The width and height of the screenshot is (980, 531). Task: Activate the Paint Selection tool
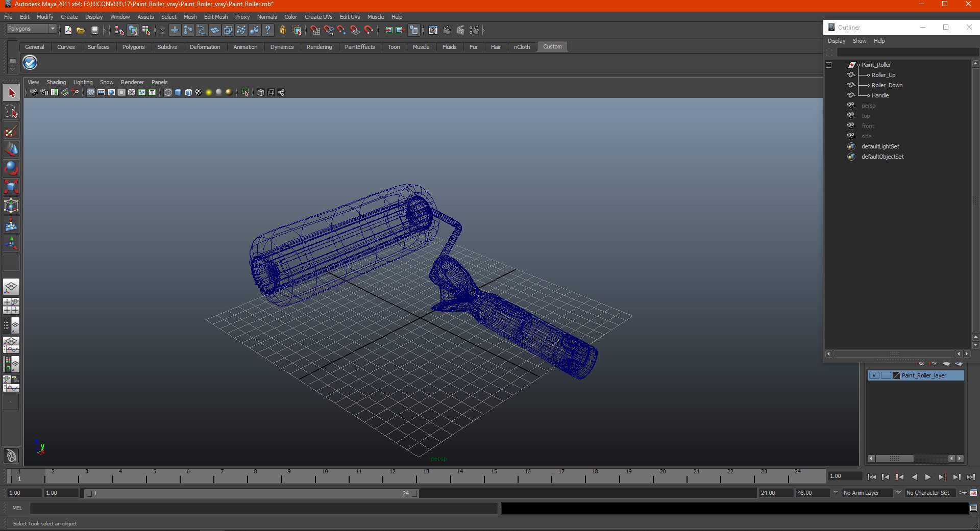tap(11, 131)
